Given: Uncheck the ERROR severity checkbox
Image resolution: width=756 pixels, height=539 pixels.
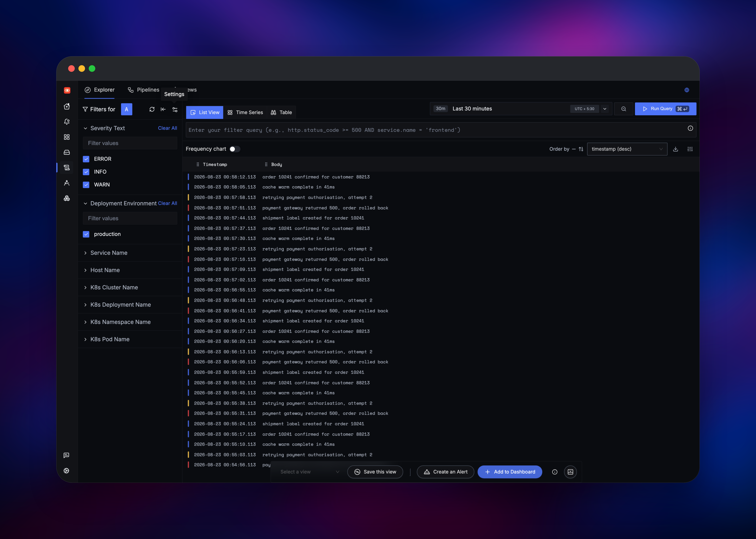Looking at the screenshot, I should (86, 159).
